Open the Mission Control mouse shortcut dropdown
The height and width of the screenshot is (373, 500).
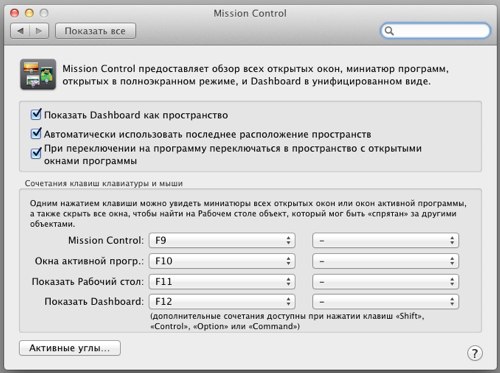(385, 240)
